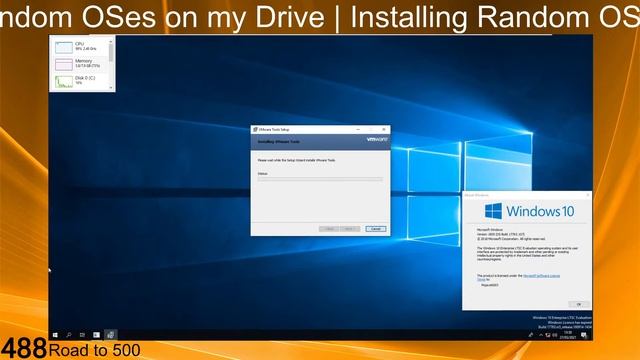Click the VMware Tools Setup title bar icon
Image resolution: width=640 pixels, height=360 pixels.
point(255,129)
